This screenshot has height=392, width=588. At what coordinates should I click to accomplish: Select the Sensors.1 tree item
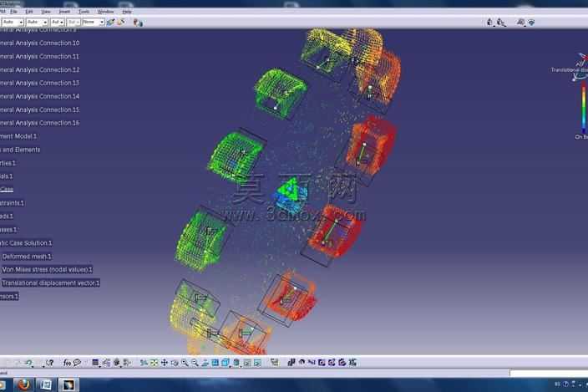click(9, 297)
